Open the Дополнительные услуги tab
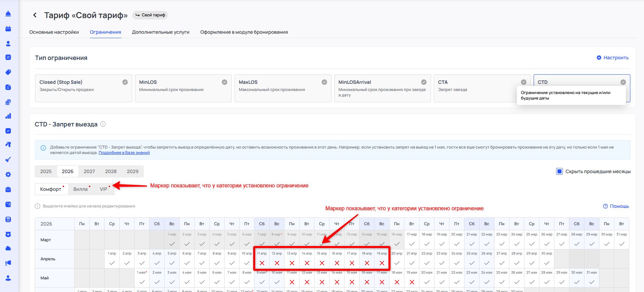Viewport: 644px width, 292px height. 160,32
